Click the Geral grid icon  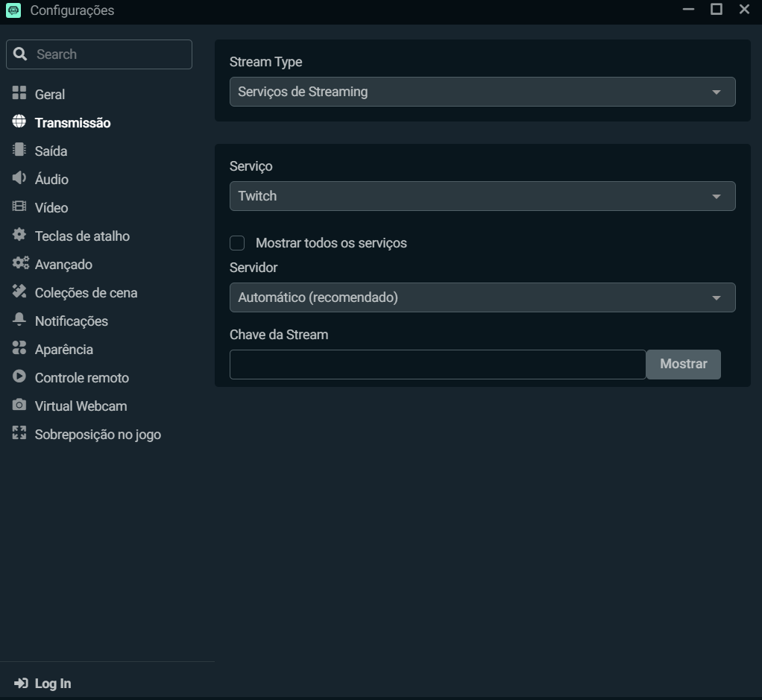click(x=19, y=92)
